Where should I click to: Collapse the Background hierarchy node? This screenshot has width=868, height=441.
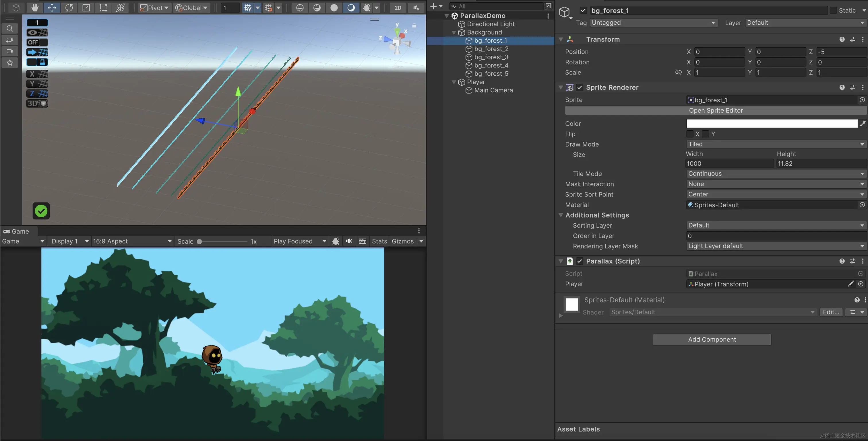pos(454,32)
